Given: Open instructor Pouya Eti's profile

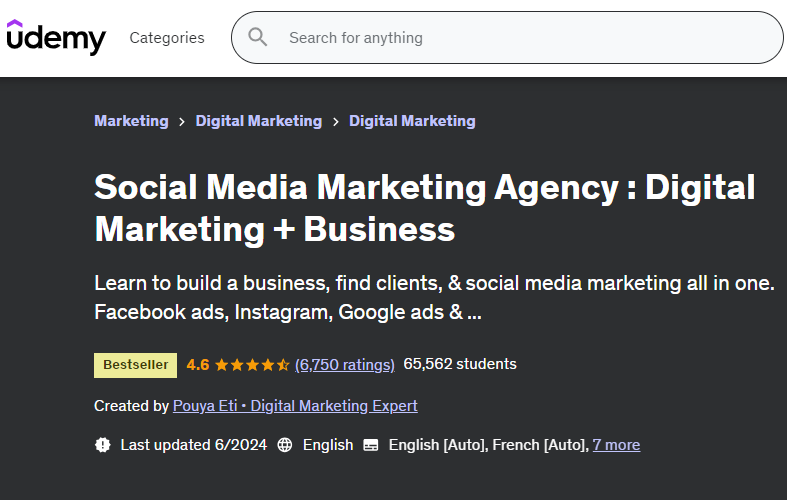Looking at the screenshot, I should click(295, 406).
